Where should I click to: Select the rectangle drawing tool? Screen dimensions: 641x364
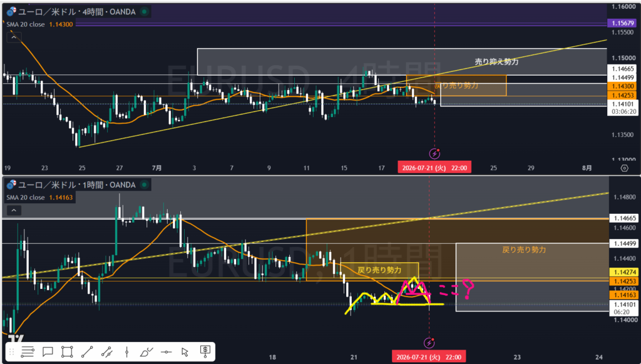click(67, 351)
